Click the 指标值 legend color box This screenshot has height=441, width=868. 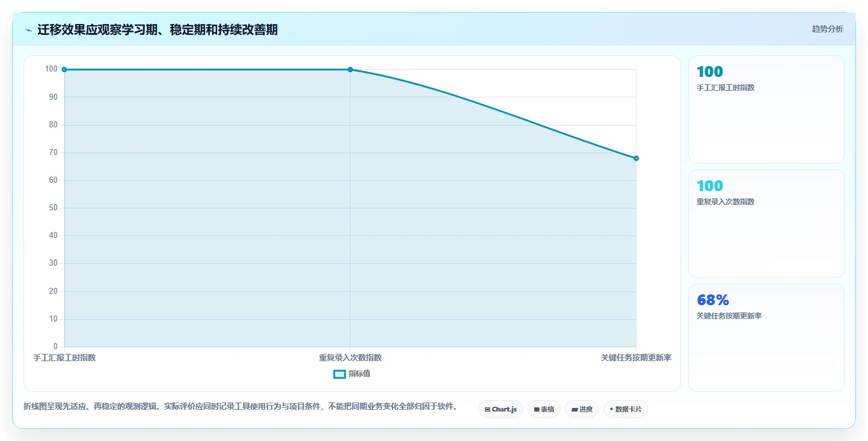point(340,374)
